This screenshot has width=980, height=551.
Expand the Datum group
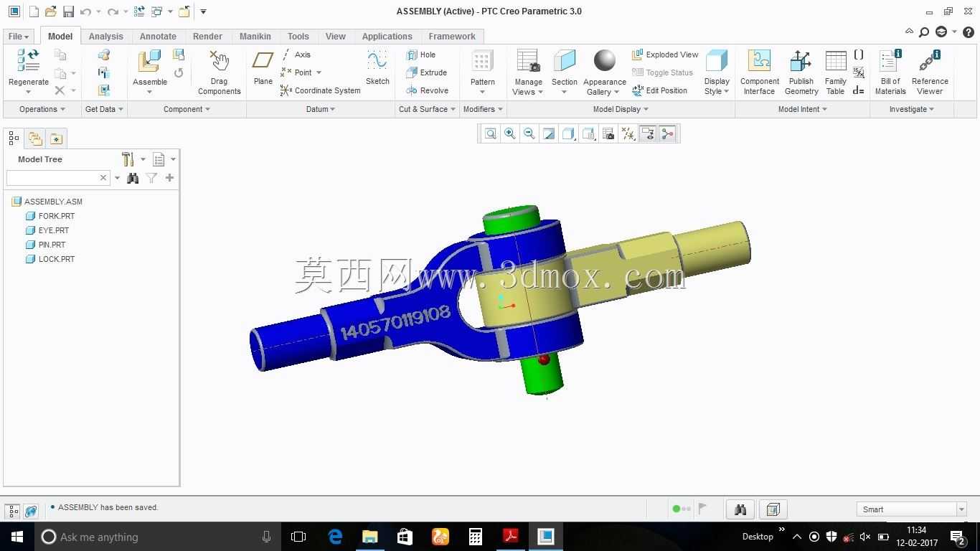tap(321, 109)
